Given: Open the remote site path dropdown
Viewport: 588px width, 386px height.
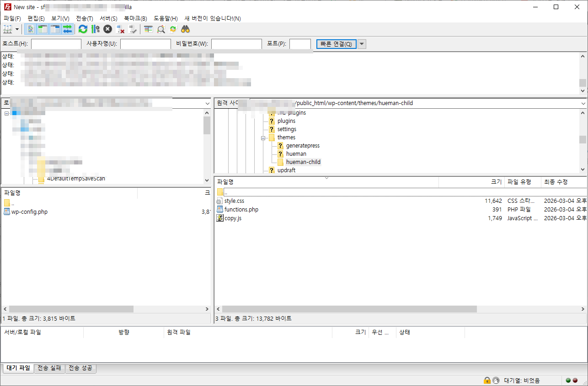Looking at the screenshot, I should 583,103.
